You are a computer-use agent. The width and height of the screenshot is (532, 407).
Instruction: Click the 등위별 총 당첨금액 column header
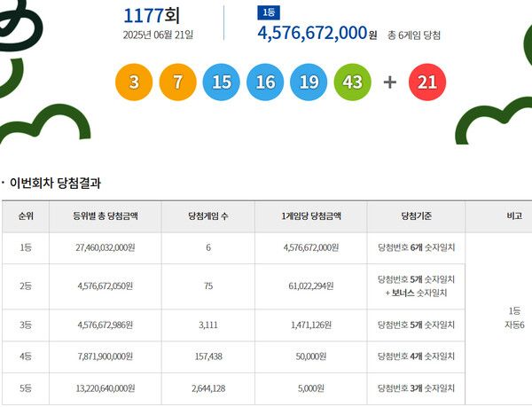coord(106,216)
